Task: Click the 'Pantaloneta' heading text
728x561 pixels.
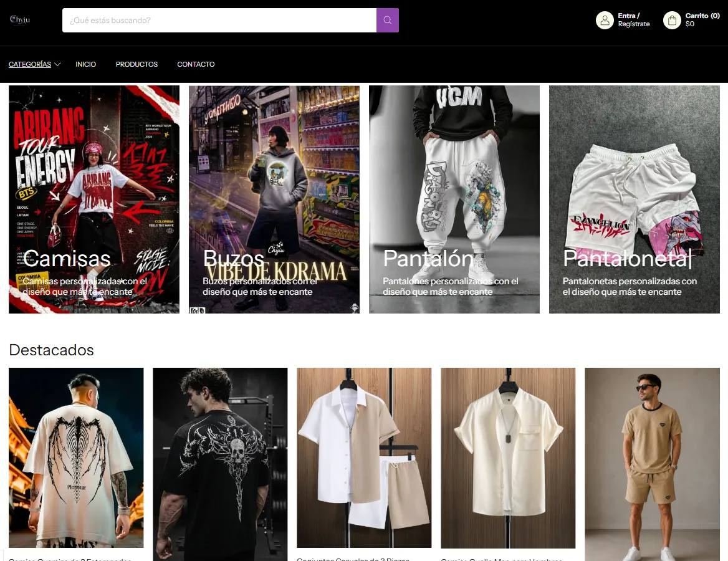Action: [x=626, y=259]
